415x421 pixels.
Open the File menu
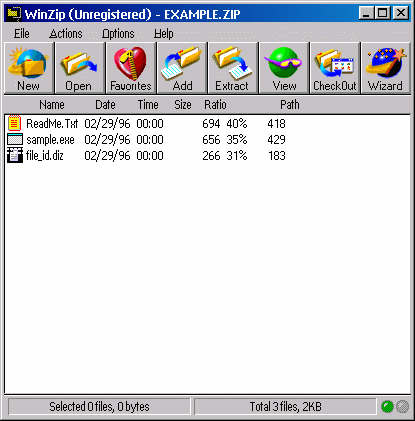(22, 34)
